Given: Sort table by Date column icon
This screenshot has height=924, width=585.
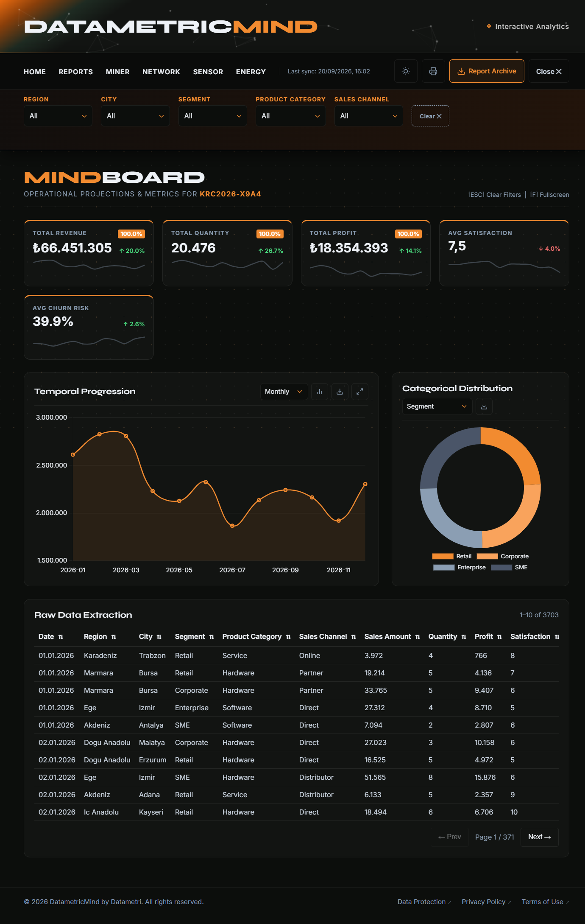Looking at the screenshot, I should tap(61, 637).
